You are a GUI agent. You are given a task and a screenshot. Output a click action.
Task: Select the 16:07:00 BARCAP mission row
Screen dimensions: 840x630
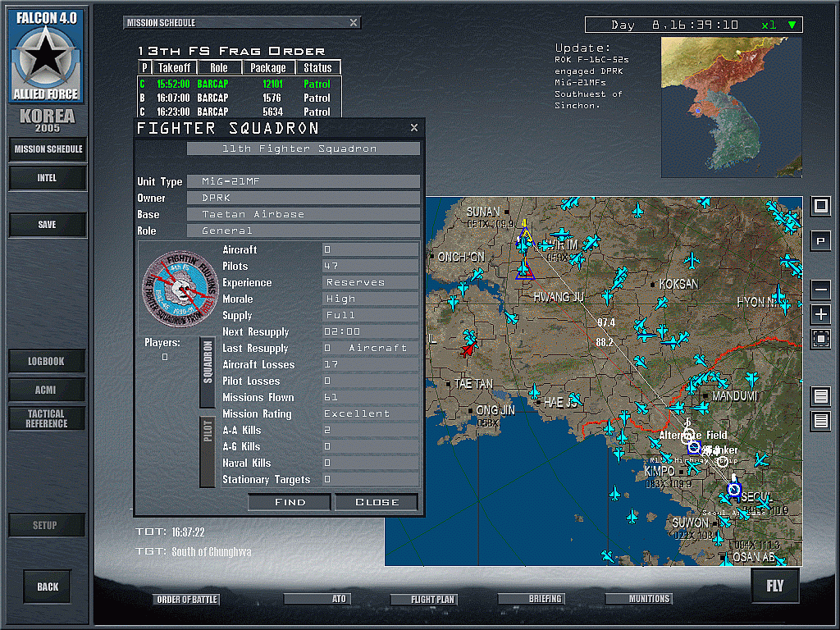tap(239, 98)
